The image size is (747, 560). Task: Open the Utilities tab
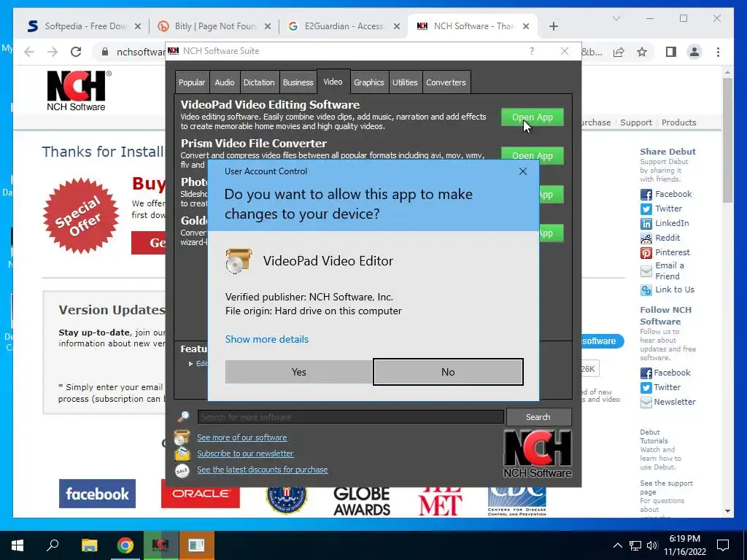click(405, 82)
